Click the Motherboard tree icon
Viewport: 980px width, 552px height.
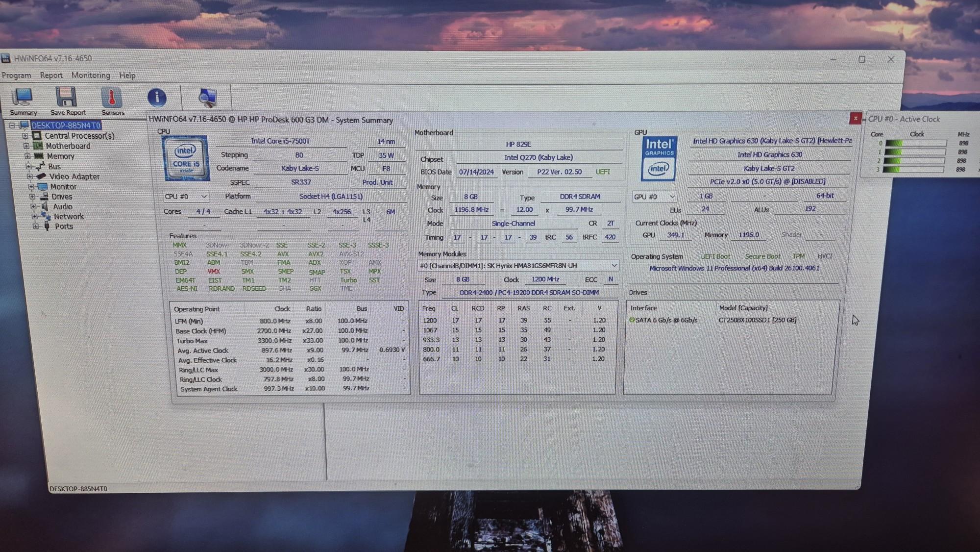coord(38,146)
